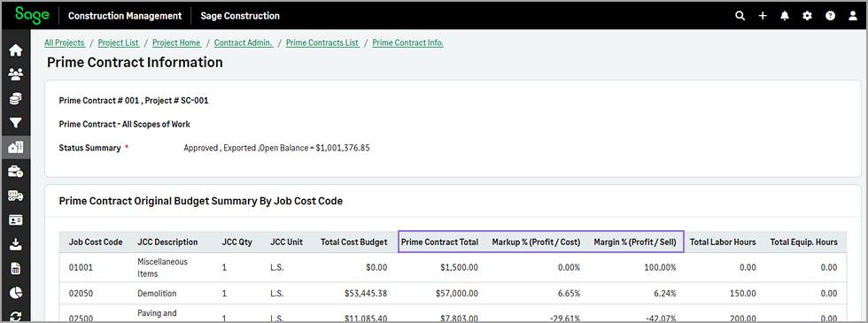
Task: Click the download arrow sidebar icon
Action: click(x=16, y=244)
